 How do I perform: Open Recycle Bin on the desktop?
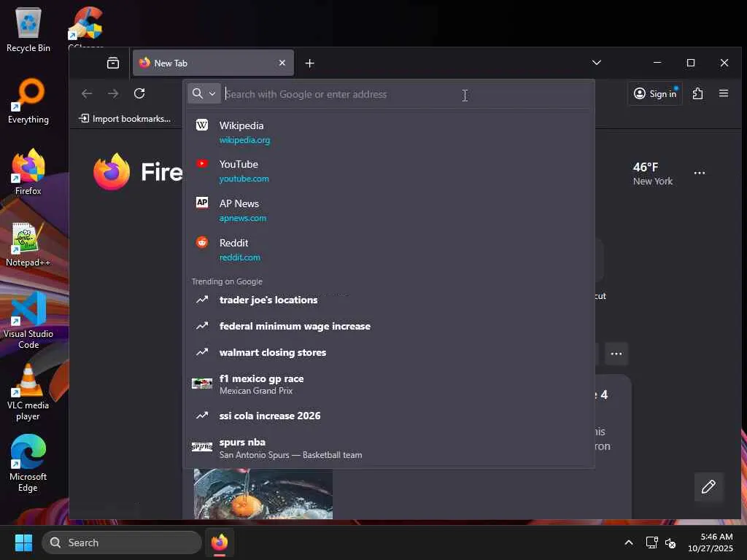pyautogui.click(x=28, y=29)
